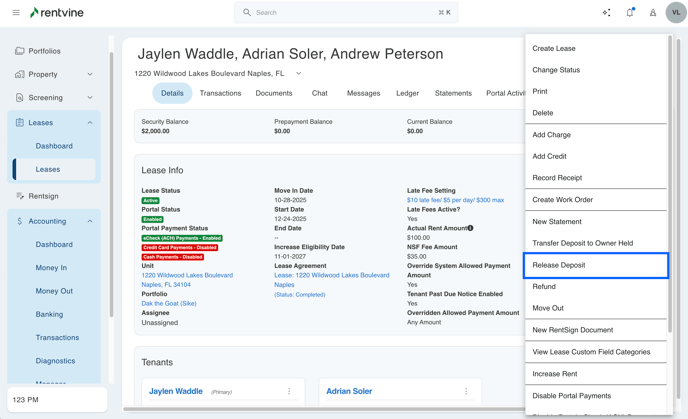This screenshot has width=688, height=419.
Task: Open the Dak the Goat portfolio link
Action: point(168,303)
